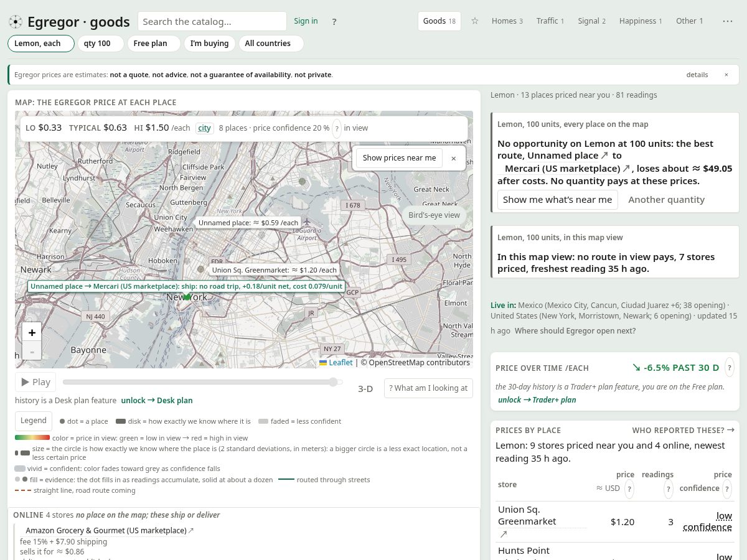
Task: Click Who reported these? link
Action: click(683, 430)
